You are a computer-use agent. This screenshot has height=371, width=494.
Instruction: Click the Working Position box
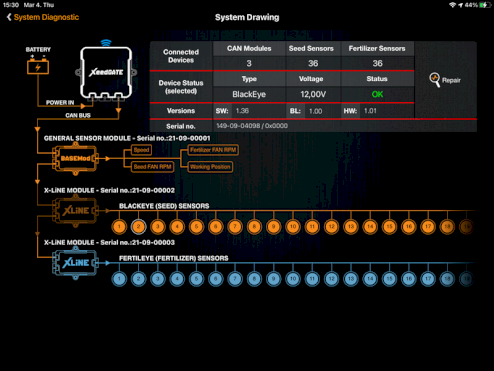(210, 167)
